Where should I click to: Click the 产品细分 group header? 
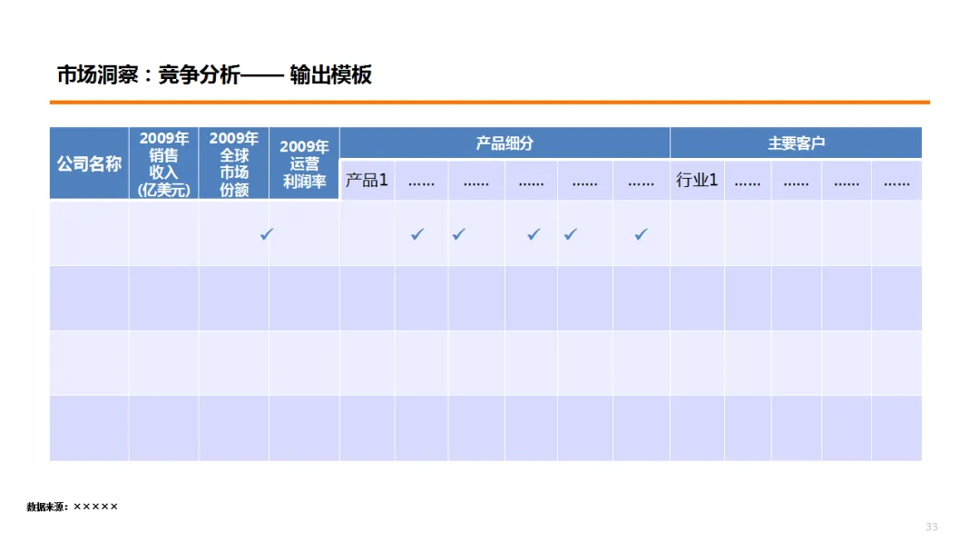click(505, 143)
